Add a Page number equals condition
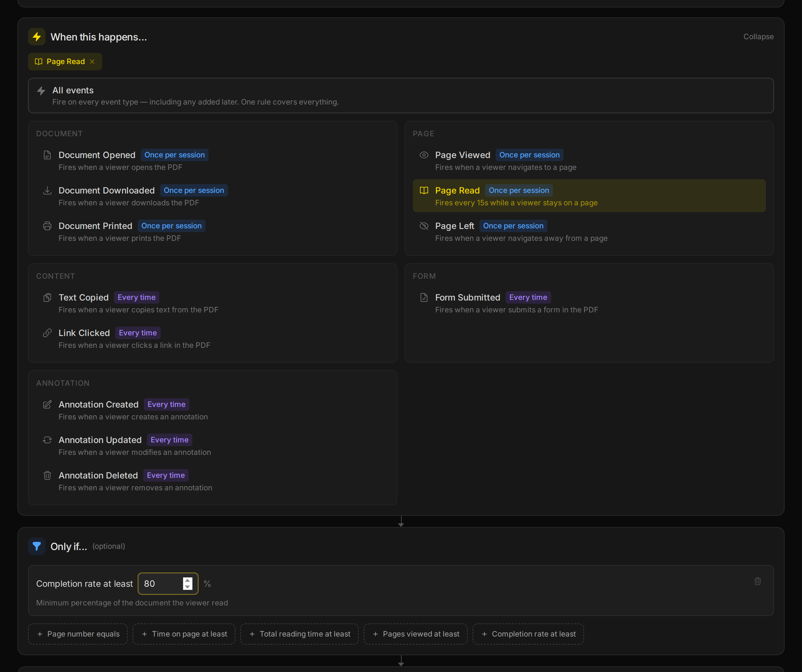Viewport: 802px width, 672px height. pos(78,634)
